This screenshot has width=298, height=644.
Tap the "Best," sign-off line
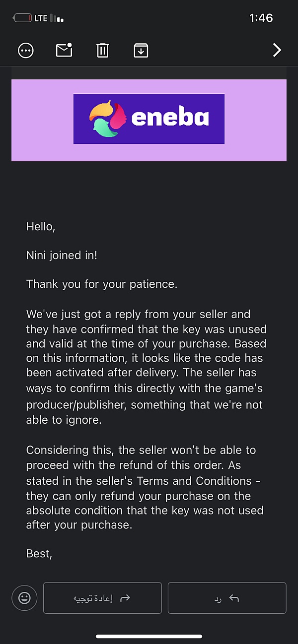pos(39,553)
